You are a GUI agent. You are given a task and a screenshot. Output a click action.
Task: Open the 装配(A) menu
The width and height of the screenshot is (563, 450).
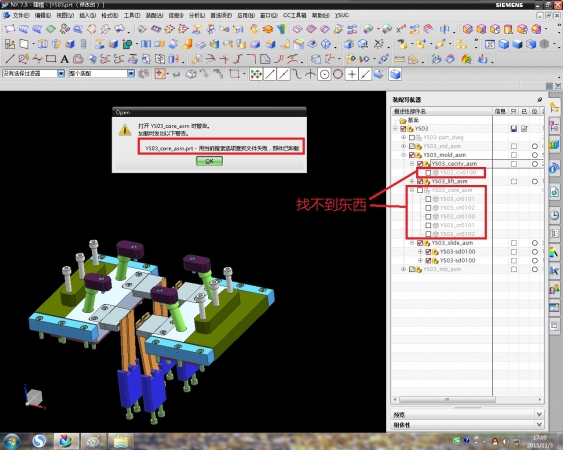154,15
